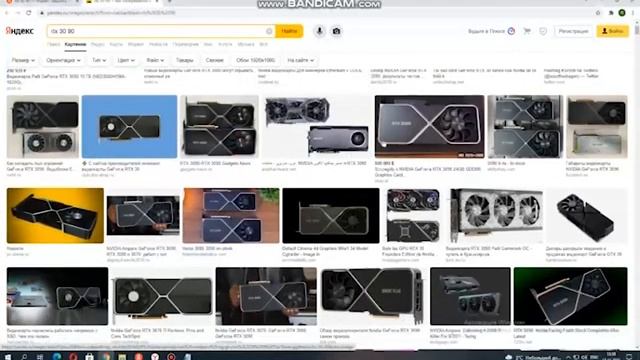The height and width of the screenshot is (360, 640).
Task: Launch Microsoft Edge from the taskbar
Action: click(x=57, y=357)
